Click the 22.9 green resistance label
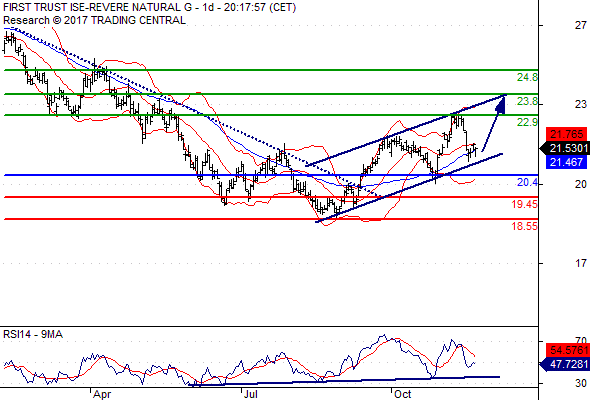The height and width of the screenshot is (400, 590). [x=527, y=122]
